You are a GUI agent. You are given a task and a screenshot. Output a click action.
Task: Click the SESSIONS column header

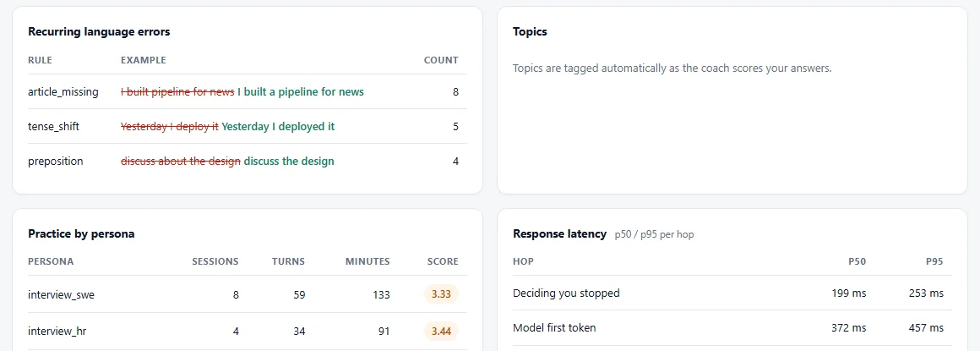(215, 261)
